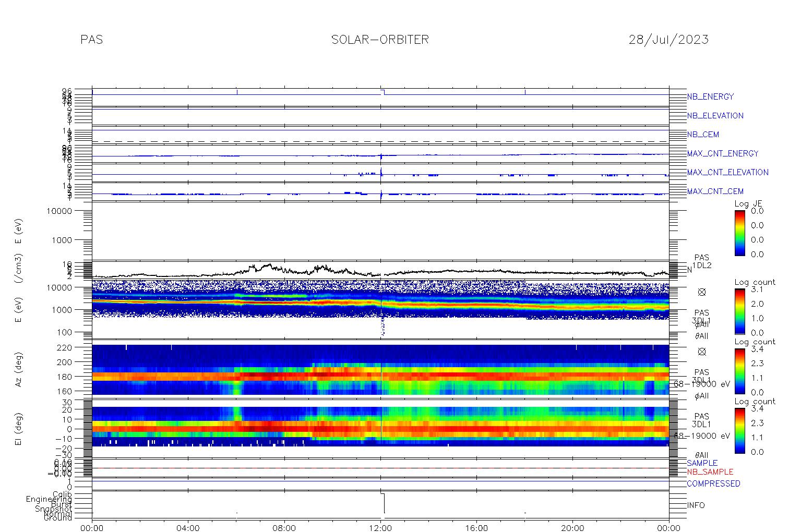Click the azimuth angle spectrogram panel
Image resolution: width=789 pixels, height=532 pixels.
(x=380, y=369)
